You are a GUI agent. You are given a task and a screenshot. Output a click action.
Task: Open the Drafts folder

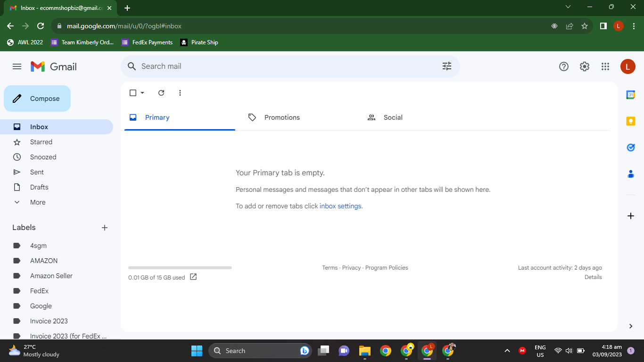click(x=57, y=187)
